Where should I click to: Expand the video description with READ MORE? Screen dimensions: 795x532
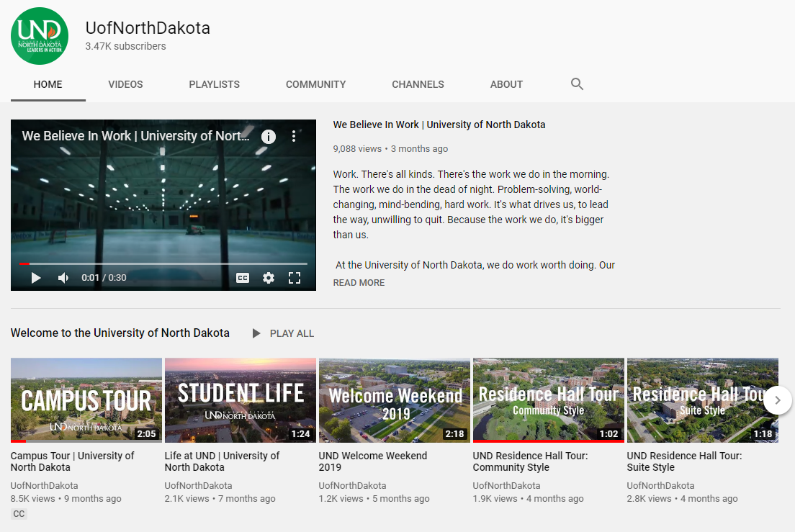tap(359, 282)
